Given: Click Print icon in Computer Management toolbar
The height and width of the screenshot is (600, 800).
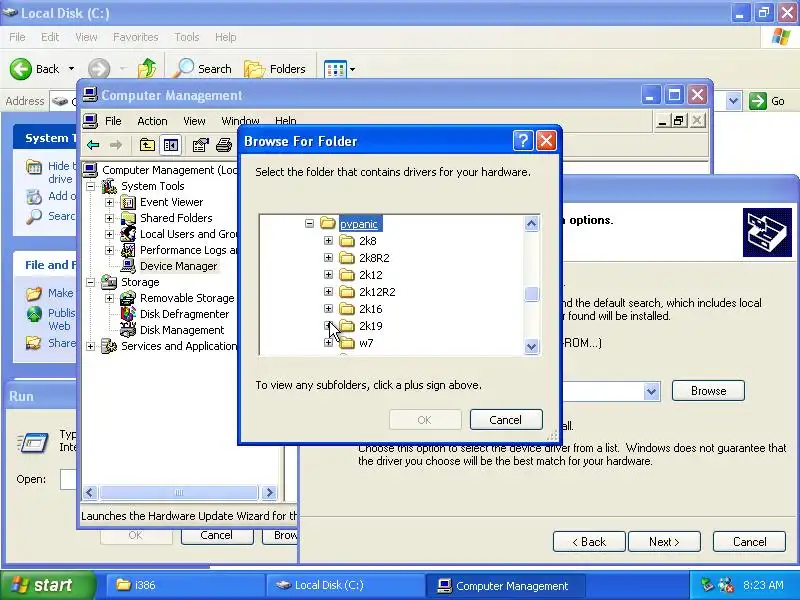Looking at the screenshot, I should pyautogui.click(x=223, y=145).
